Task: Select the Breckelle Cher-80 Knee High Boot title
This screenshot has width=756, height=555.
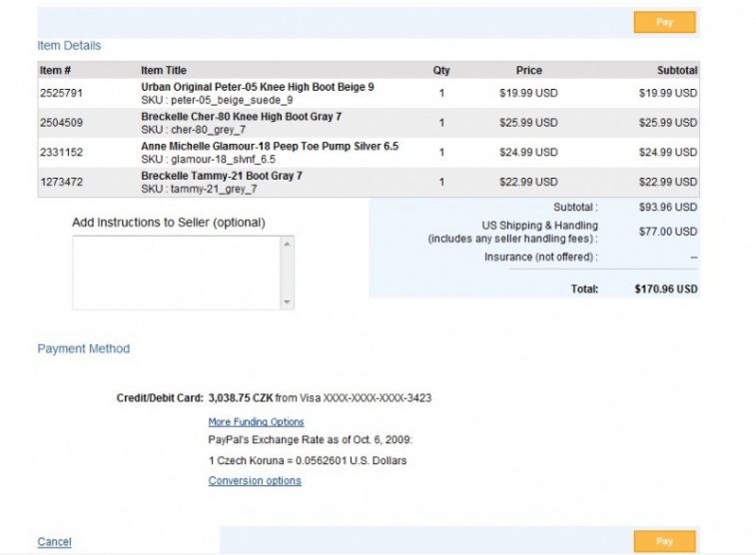Action: pyautogui.click(x=242, y=117)
